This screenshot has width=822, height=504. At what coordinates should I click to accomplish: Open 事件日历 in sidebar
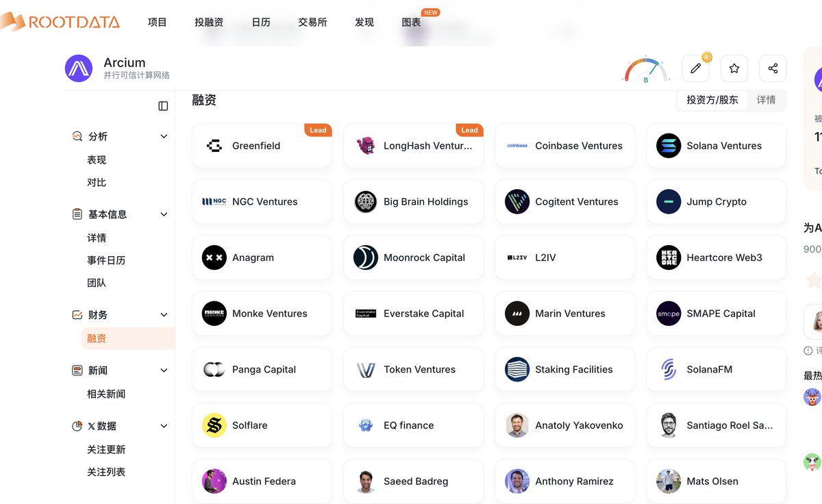106,260
